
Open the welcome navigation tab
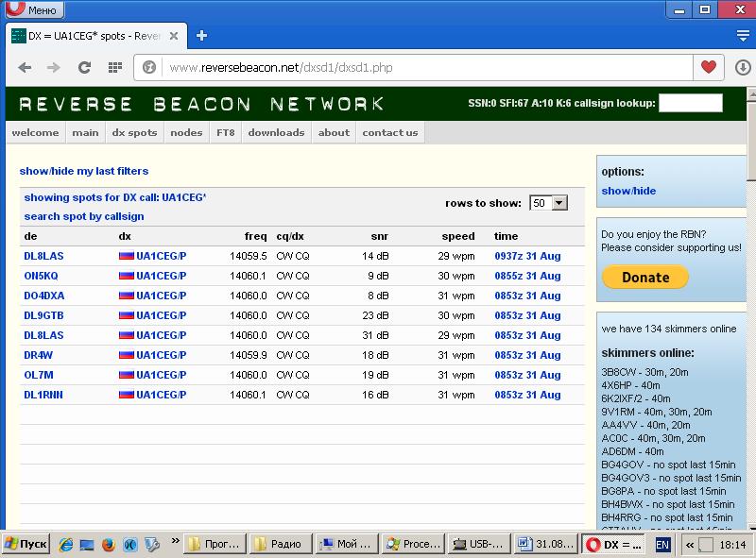tap(35, 132)
